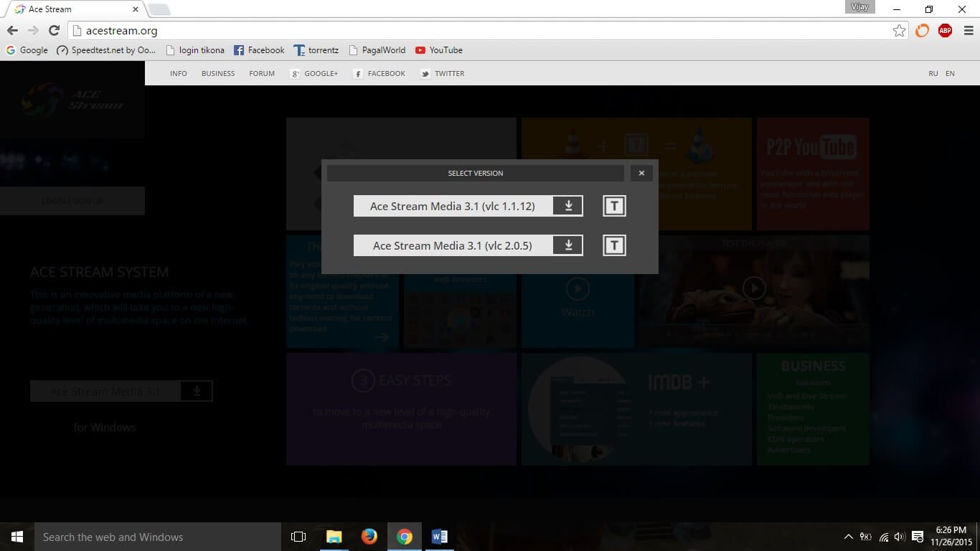The height and width of the screenshot is (551, 980).
Task: Open the battery status icon
Action: tap(866, 537)
